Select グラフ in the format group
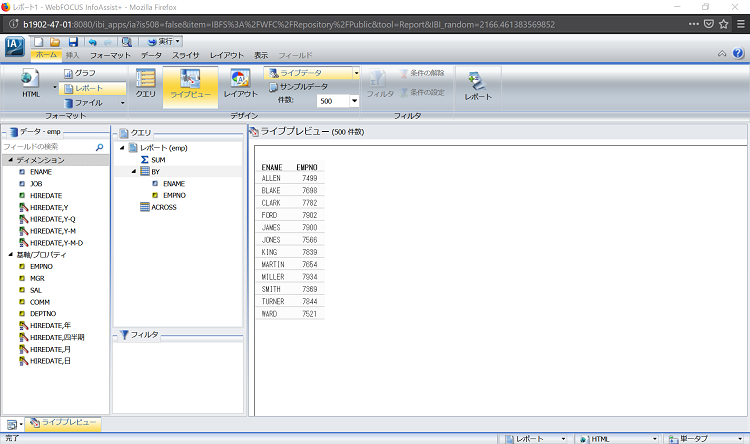The height and width of the screenshot is (444, 750). (84, 73)
